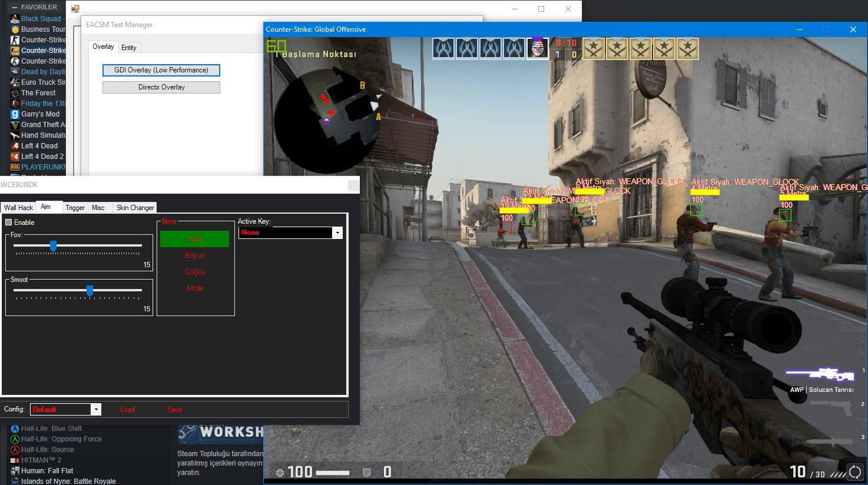
Task: Click the Business Tour game icon
Action: pyautogui.click(x=15, y=29)
